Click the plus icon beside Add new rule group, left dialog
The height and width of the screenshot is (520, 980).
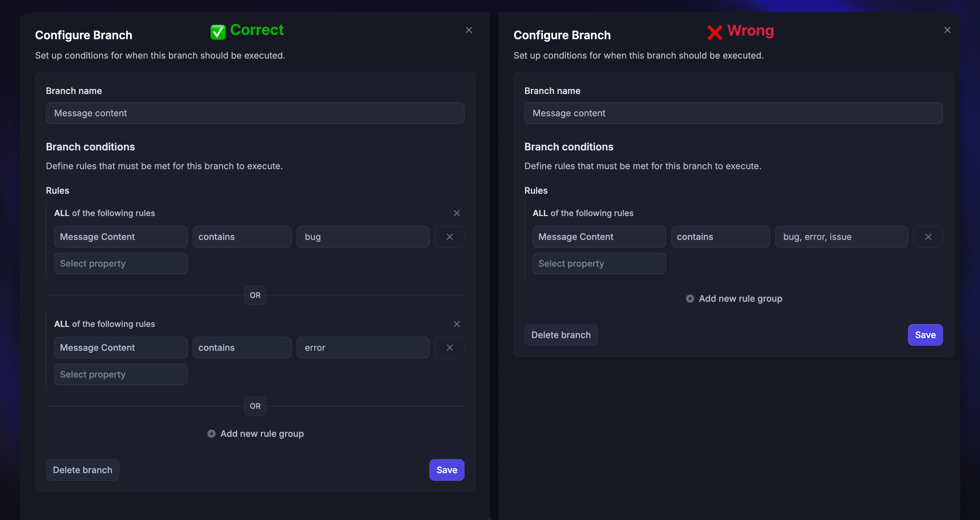point(212,434)
